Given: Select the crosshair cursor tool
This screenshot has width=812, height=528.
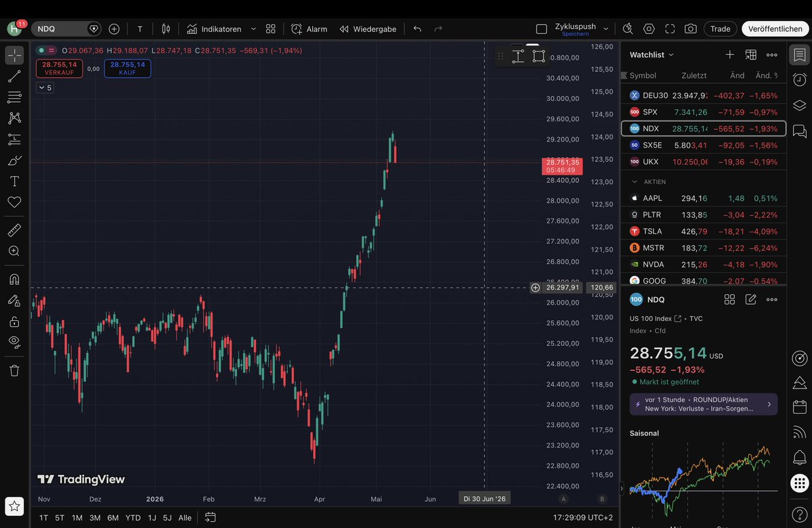Looking at the screenshot, I should point(14,55).
